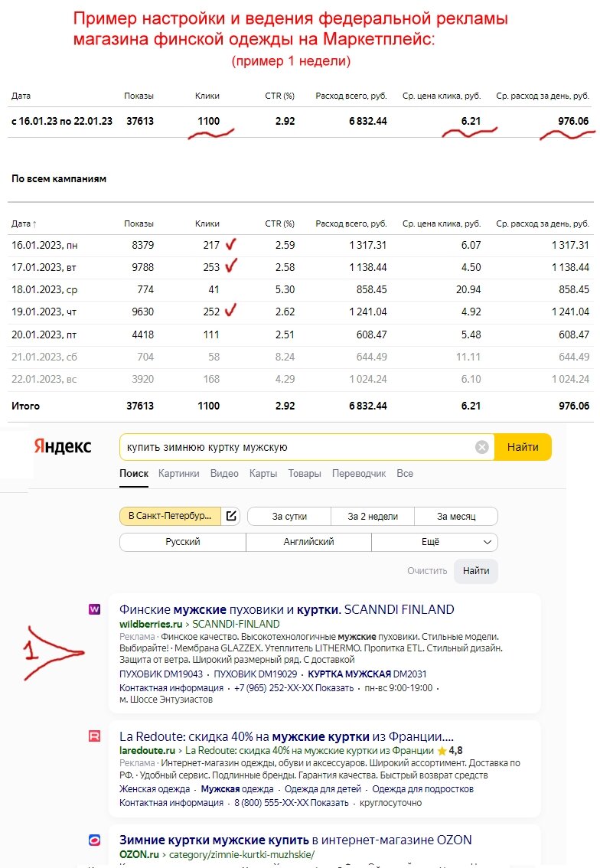This screenshot has width=600, height=868.
Task: Open the КУРТКА МУЖСКАЯ DM2031 sitelink
Action: 367,674
